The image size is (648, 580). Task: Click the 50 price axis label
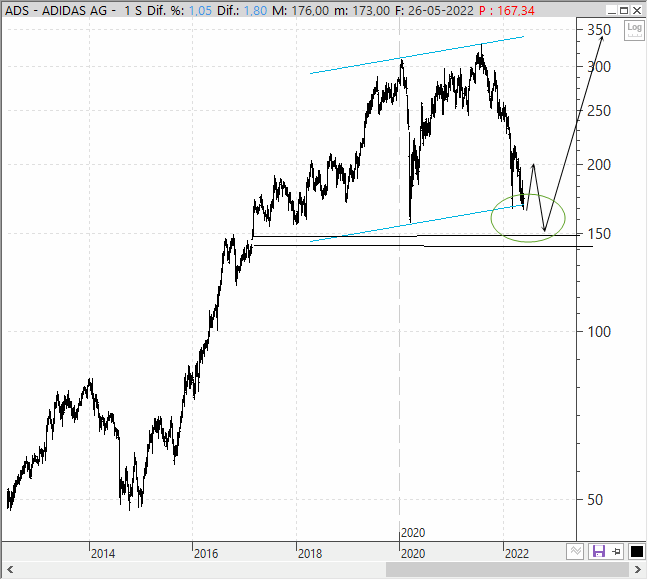tap(595, 500)
